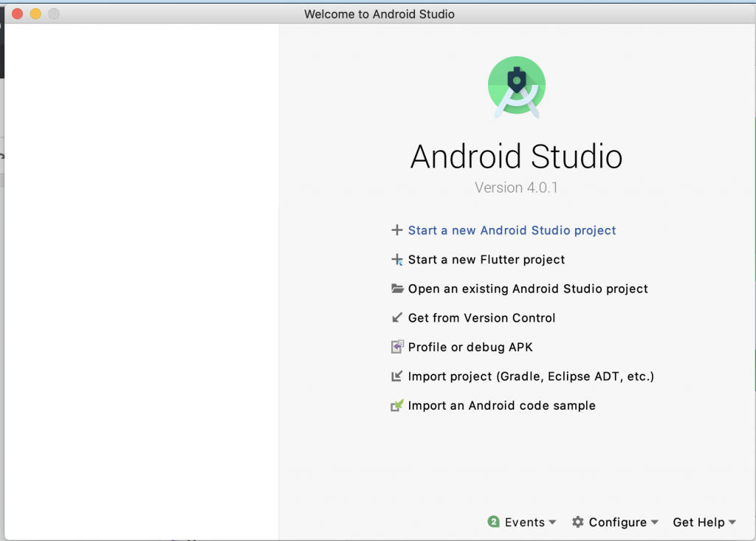Choose Get from Version Control
Image resolution: width=756 pixels, height=541 pixels.
tap(481, 318)
